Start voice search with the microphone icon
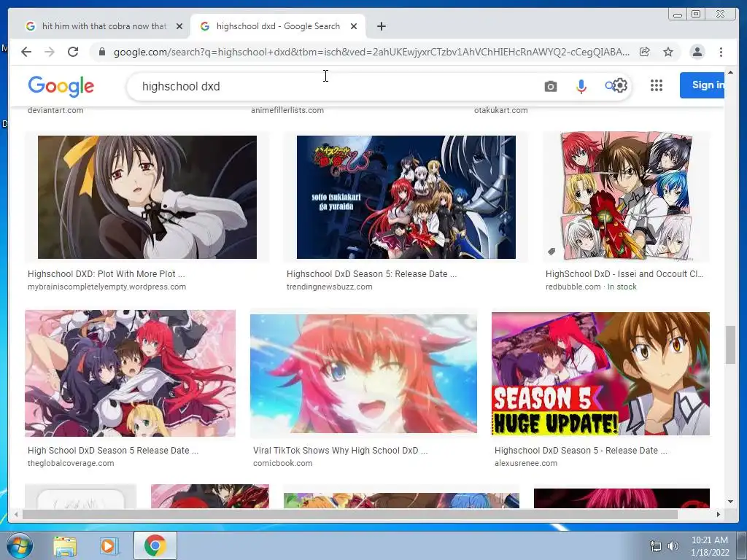Image resolution: width=747 pixels, height=560 pixels. 581,86
